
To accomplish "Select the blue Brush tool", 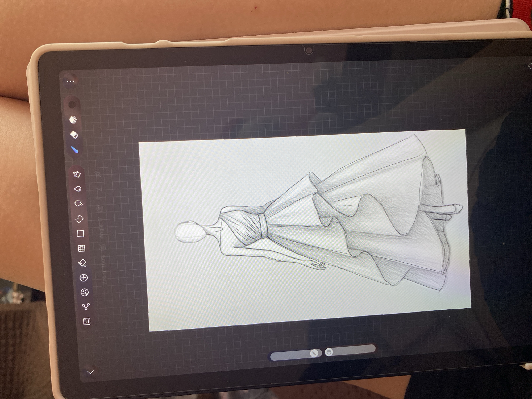I will pyautogui.click(x=75, y=150).
